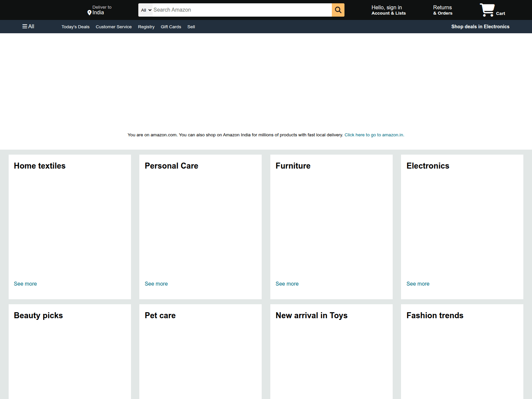The height and width of the screenshot is (399, 532).
Task: See more under Personal Care
Action: pos(156,284)
